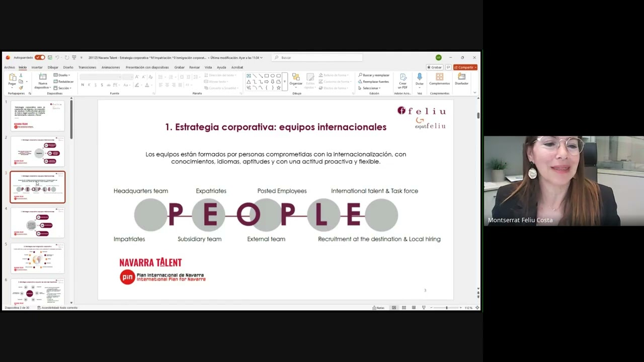Select slide 1 thumbnail in panel

[38, 116]
